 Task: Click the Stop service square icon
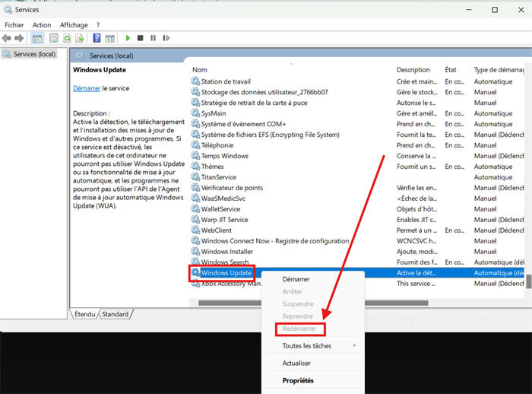(x=140, y=38)
